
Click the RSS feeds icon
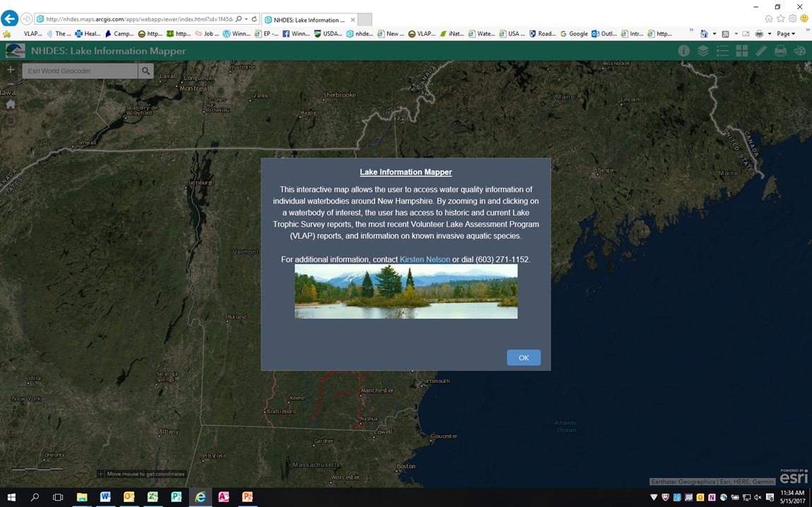pos(726,34)
